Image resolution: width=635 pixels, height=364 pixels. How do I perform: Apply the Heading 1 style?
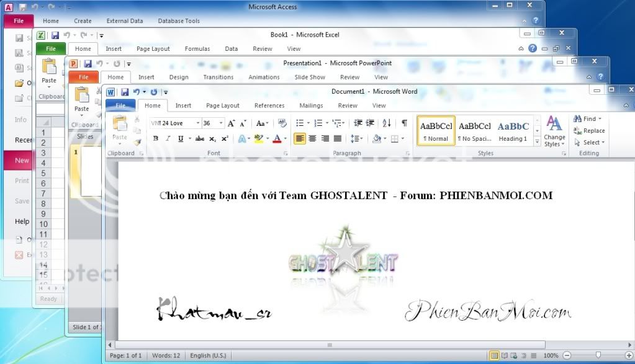click(x=513, y=131)
